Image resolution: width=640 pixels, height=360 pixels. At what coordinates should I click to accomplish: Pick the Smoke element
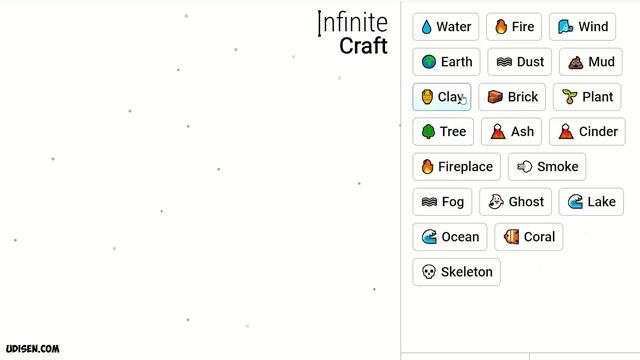(547, 167)
